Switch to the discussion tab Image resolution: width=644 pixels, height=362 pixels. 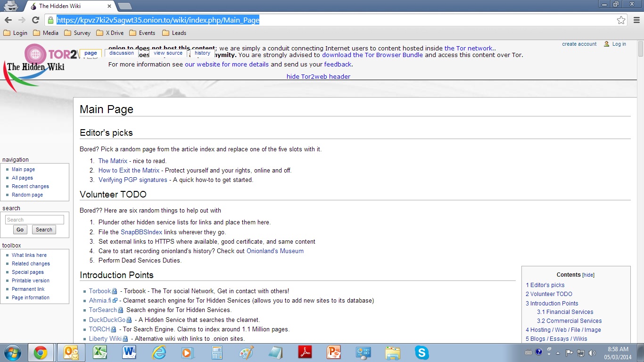click(122, 53)
